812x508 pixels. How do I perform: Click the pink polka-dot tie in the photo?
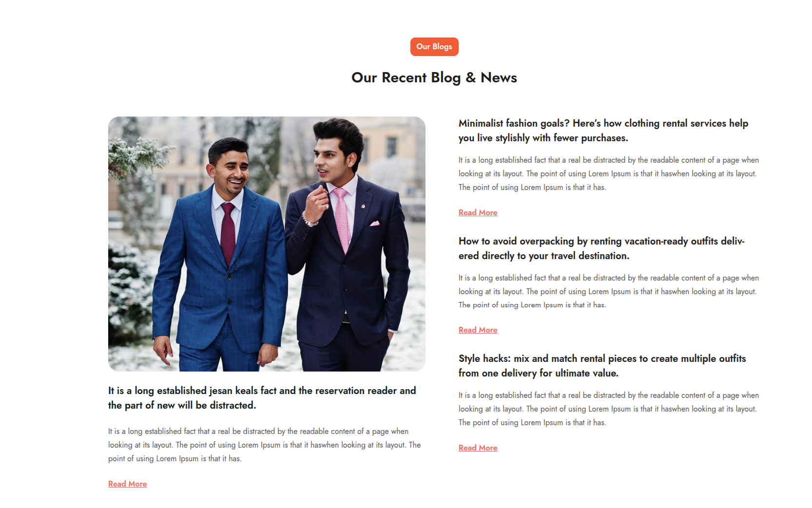click(x=342, y=219)
